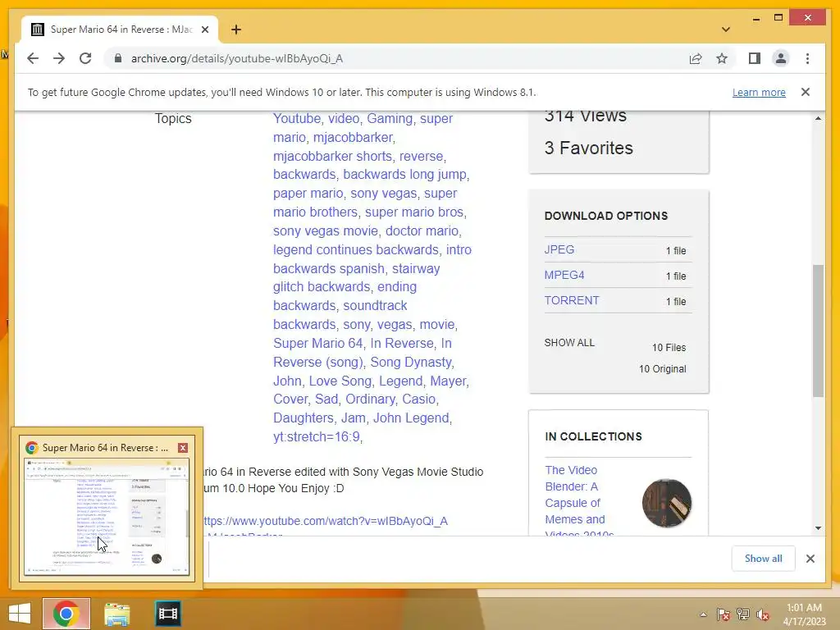Open the youtube.com watch URL link
The height and width of the screenshot is (630, 840).
click(326, 521)
